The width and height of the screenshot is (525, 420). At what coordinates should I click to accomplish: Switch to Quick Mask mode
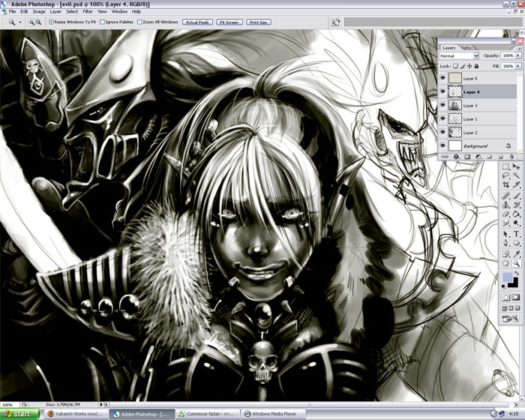516,297
